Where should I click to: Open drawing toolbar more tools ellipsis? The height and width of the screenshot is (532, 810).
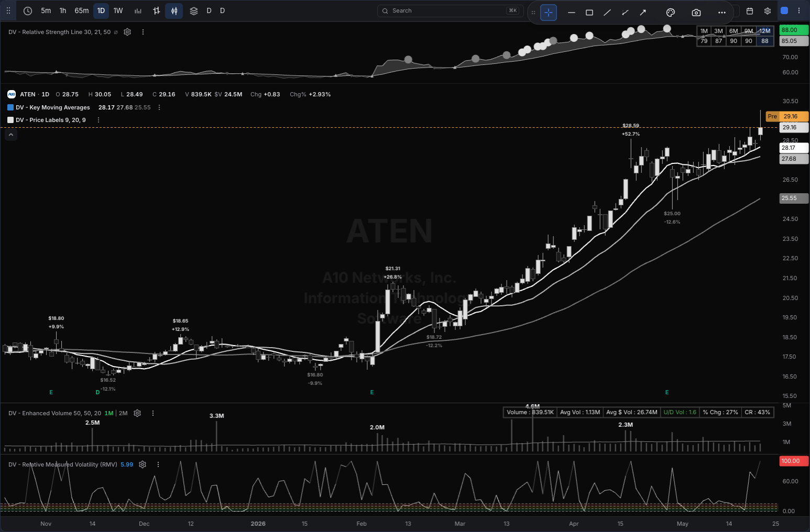click(722, 12)
